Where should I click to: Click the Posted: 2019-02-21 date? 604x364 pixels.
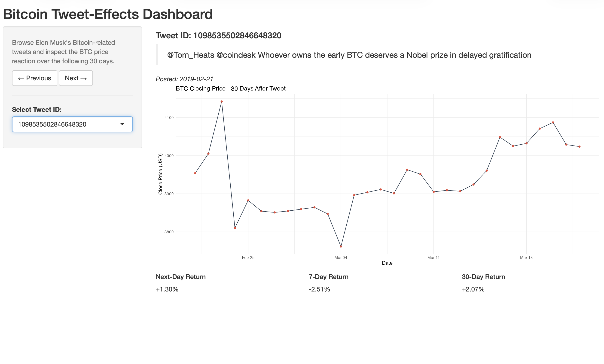click(184, 79)
